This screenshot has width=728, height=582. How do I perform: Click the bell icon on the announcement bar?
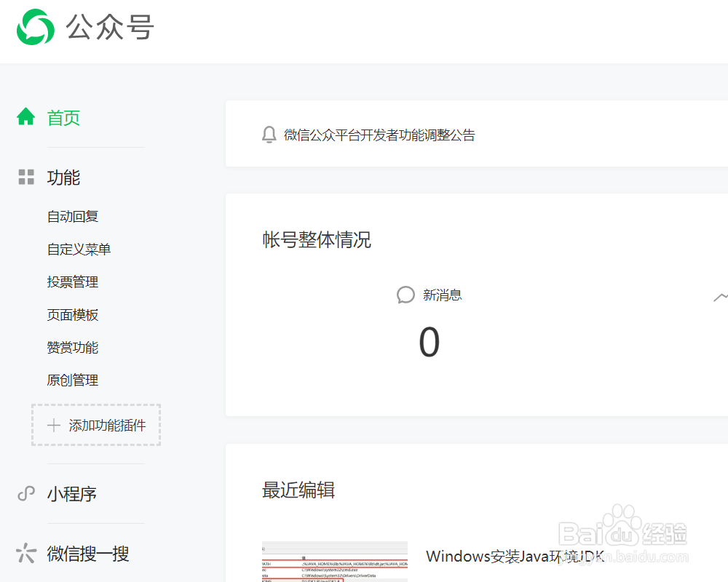click(269, 135)
